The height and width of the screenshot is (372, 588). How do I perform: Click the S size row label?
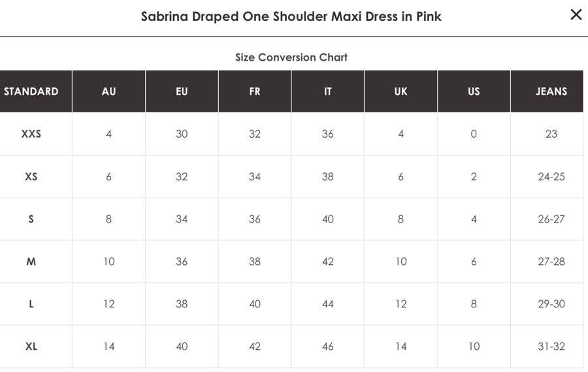[x=31, y=219]
